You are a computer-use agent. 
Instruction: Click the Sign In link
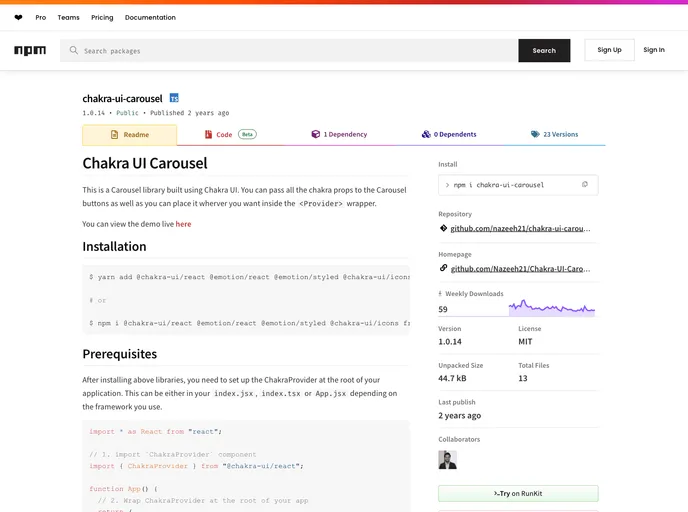point(654,50)
